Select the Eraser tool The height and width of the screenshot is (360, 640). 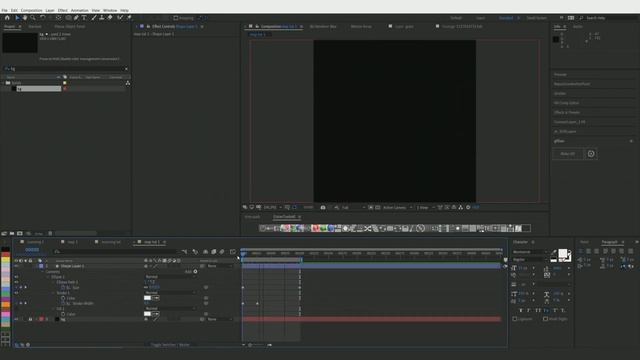coord(110,18)
